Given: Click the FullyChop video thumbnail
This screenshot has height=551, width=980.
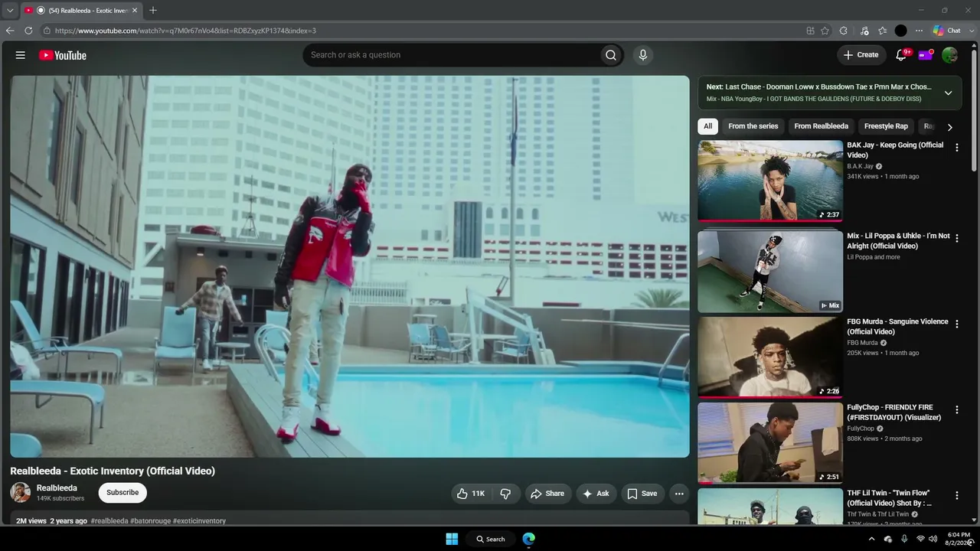Looking at the screenshot, I should [x=770, y=443].
